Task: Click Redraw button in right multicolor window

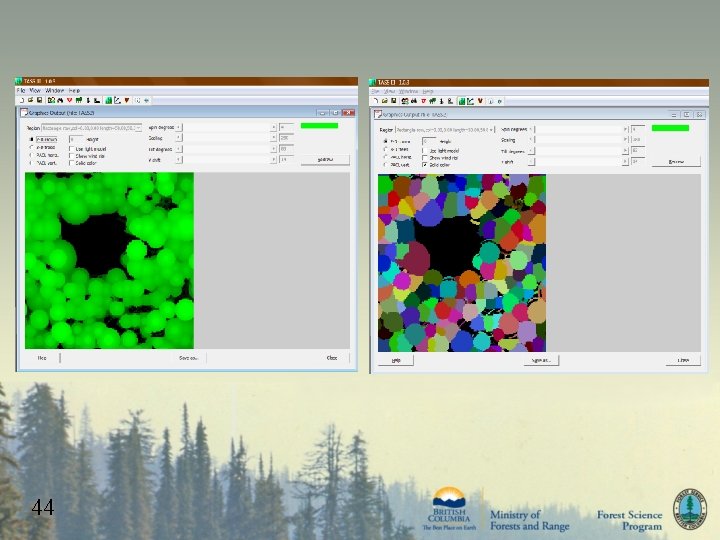Action: point(676,162)
